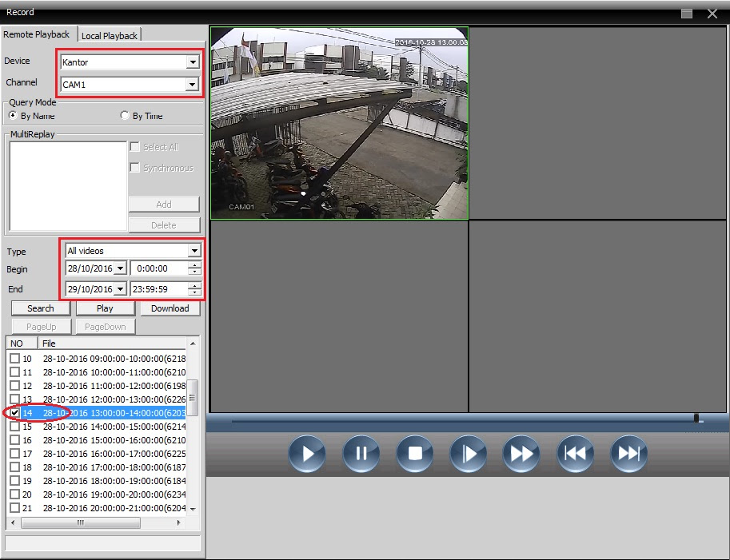Open the Channel dropdown showing CAM1

click(192, 83)
